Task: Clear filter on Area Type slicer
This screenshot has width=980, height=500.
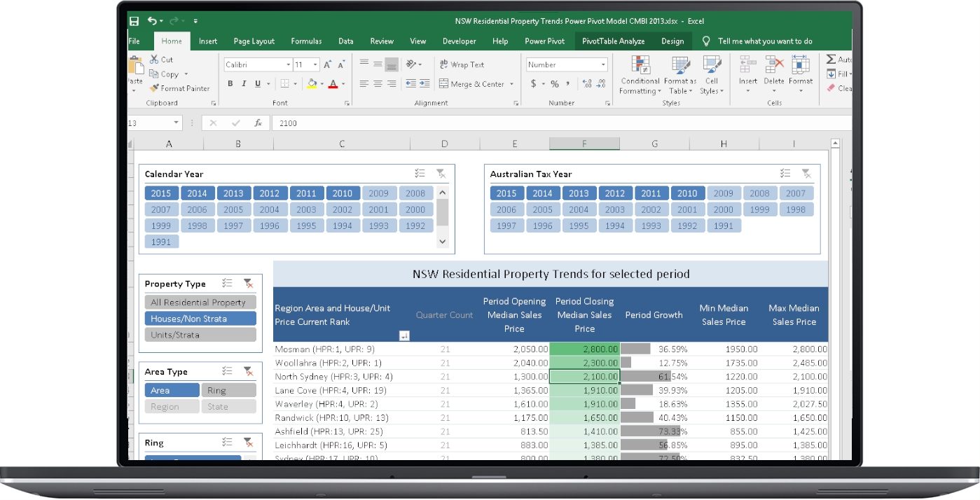Action: 248,372
